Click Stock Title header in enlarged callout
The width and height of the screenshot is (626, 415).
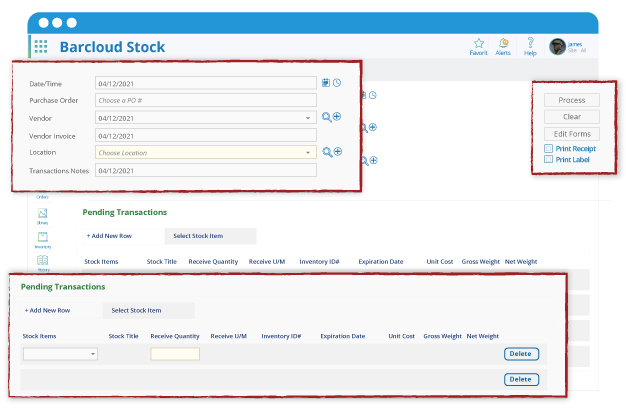(123, 336)
